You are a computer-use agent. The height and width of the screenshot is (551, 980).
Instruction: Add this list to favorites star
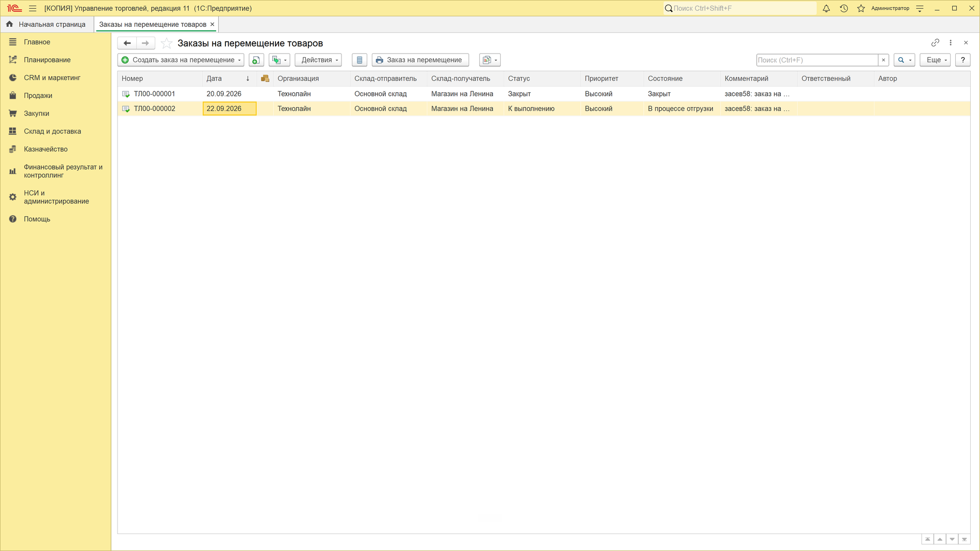(166, 43)
